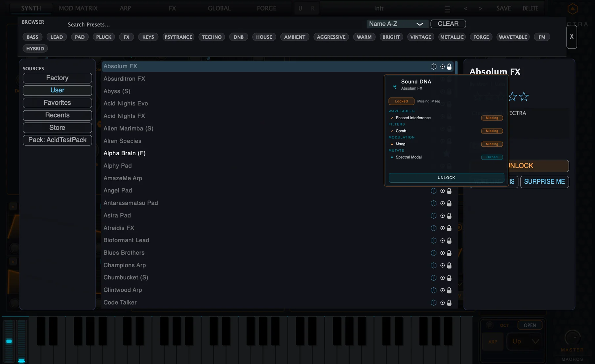Close the browser with the X button
595x364 pixels.
point(572,37)
